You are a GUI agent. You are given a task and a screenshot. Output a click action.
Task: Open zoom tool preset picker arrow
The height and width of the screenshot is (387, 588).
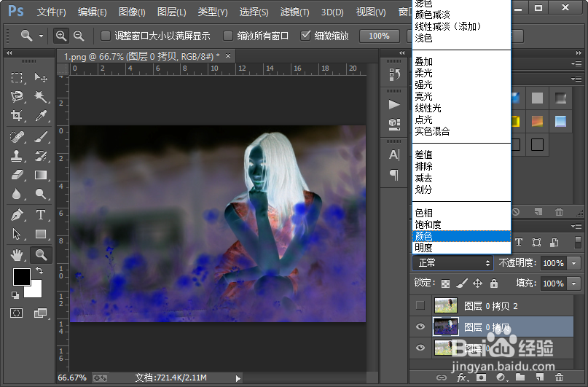tap(41, 36)
